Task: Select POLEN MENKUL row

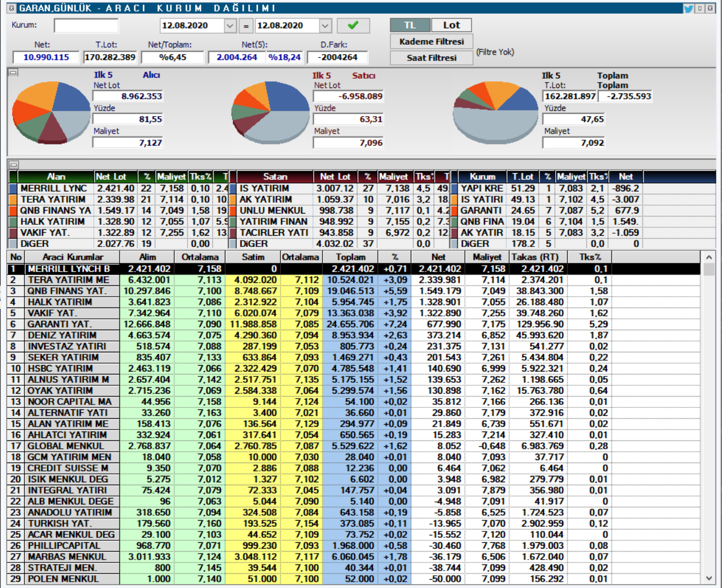Action: (x=353, y=579)
